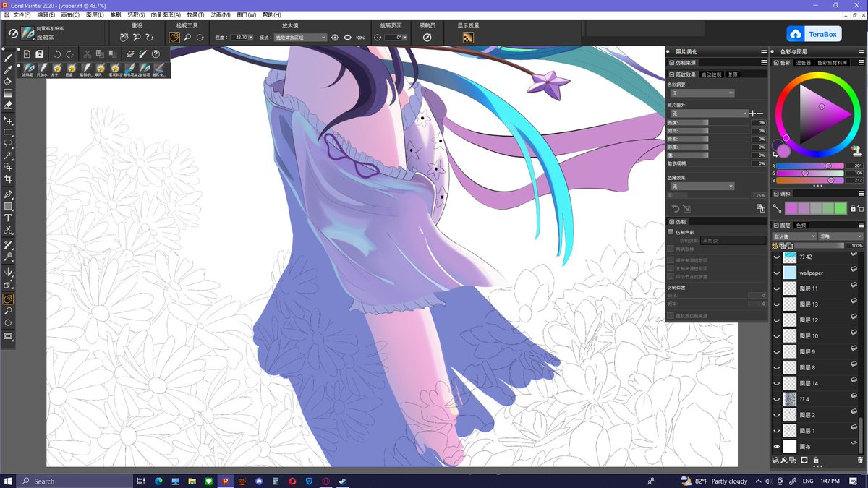
Task: Toggle visibility of layer 图层 13
Action: (x=777, y=304)
